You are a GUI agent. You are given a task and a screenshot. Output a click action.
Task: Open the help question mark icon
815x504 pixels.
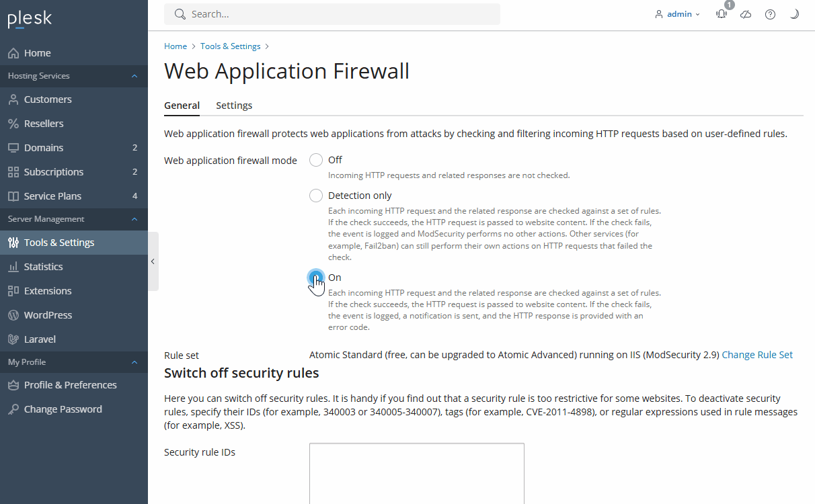(x=770, y=14)
